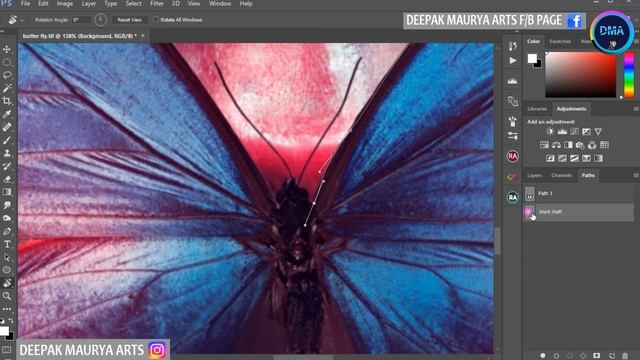
Task: Create new path button
Action: click(x=611, y=356)
